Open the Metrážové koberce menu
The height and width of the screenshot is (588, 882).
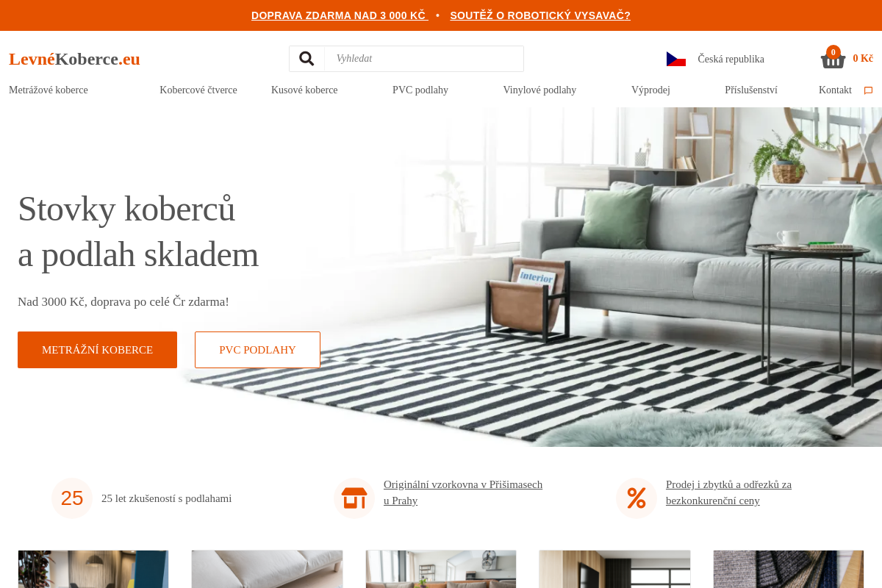pos(49,90)
